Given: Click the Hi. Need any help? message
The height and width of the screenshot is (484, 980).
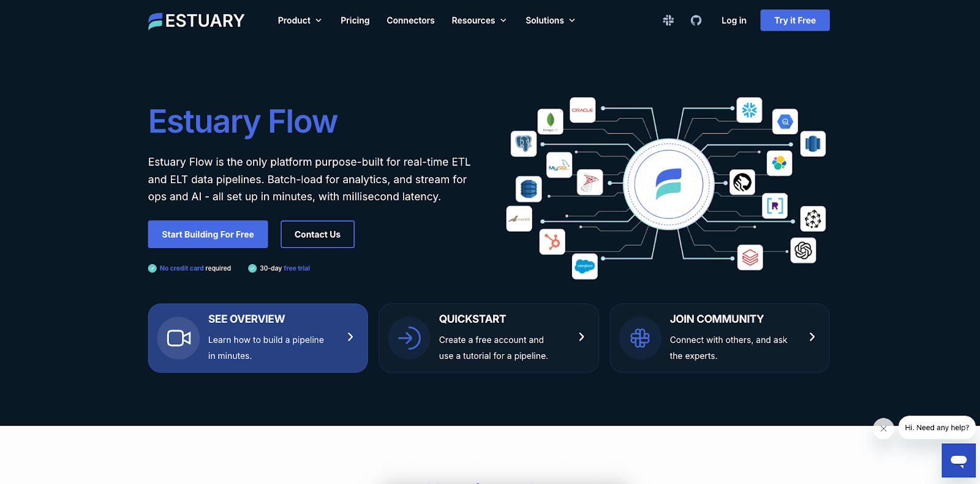Looking at the screenshot, I should click(937, 428).
